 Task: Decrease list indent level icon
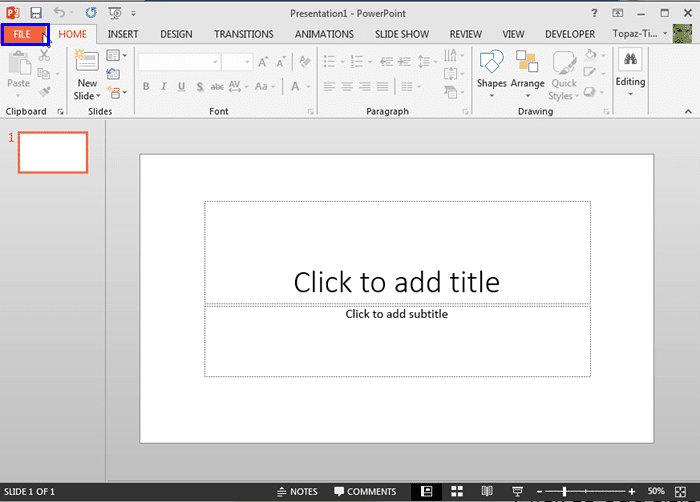click(387, 62)
